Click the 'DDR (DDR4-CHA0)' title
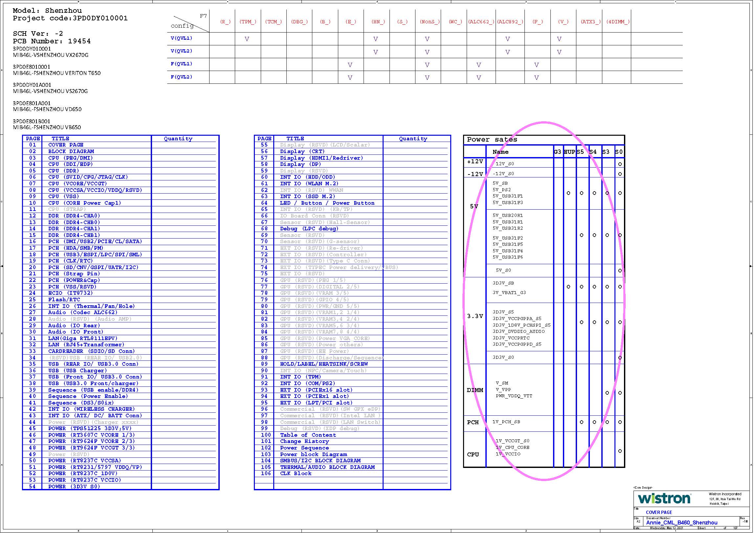This screenshot has width=756, height=533. click(x=75, y=217)
